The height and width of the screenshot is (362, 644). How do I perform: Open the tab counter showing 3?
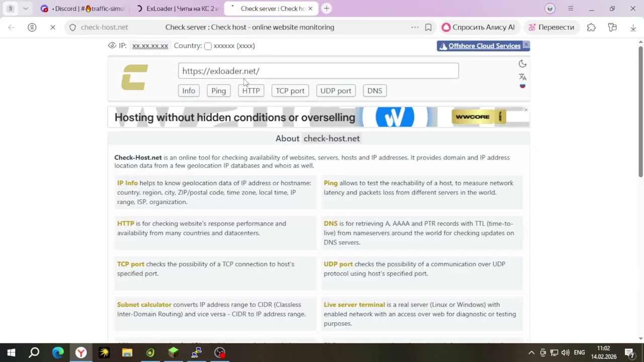click(x=10, y=9)
